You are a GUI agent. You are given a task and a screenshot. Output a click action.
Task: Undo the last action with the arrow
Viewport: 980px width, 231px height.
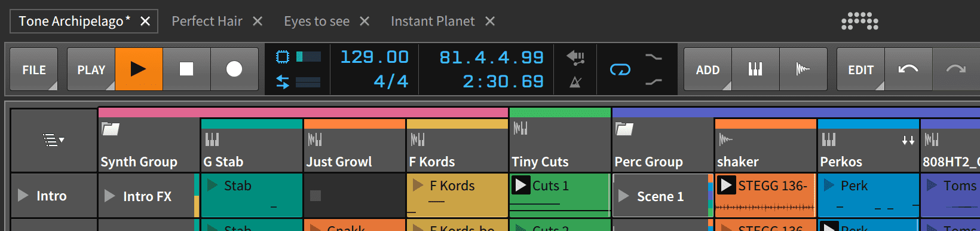[x=908, y=69]
